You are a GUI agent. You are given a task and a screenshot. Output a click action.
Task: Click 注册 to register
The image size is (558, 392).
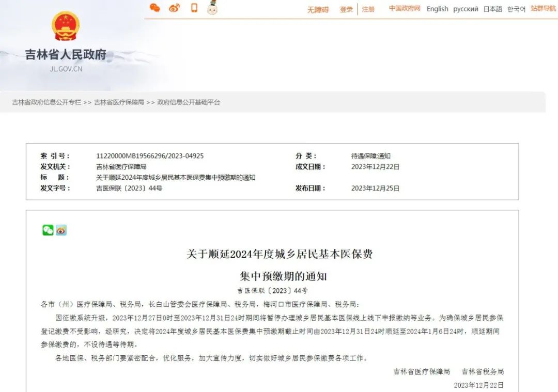(368, 9)
